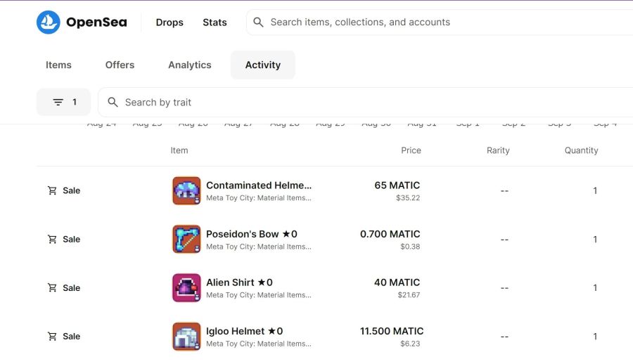Open the Stats menu in header
This screenshot has width=633, height=364.
(215, 22)
